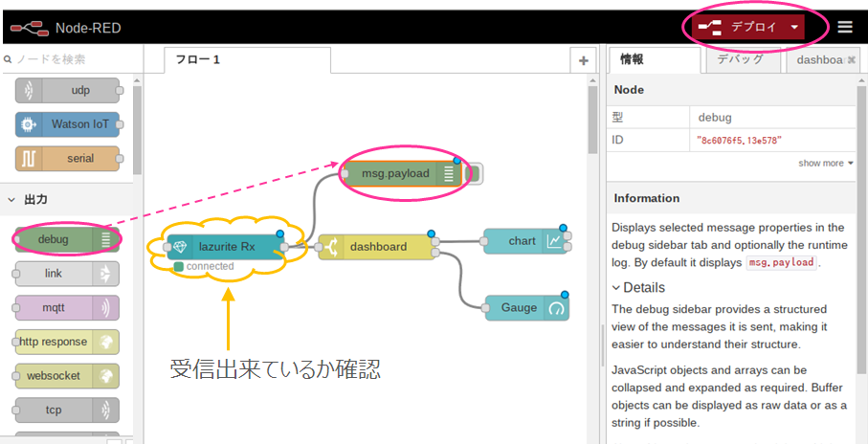Switch to the dashboard sidebar tab
The height and width of the screenshot is (444, 868).
click(x=821, y=59)
